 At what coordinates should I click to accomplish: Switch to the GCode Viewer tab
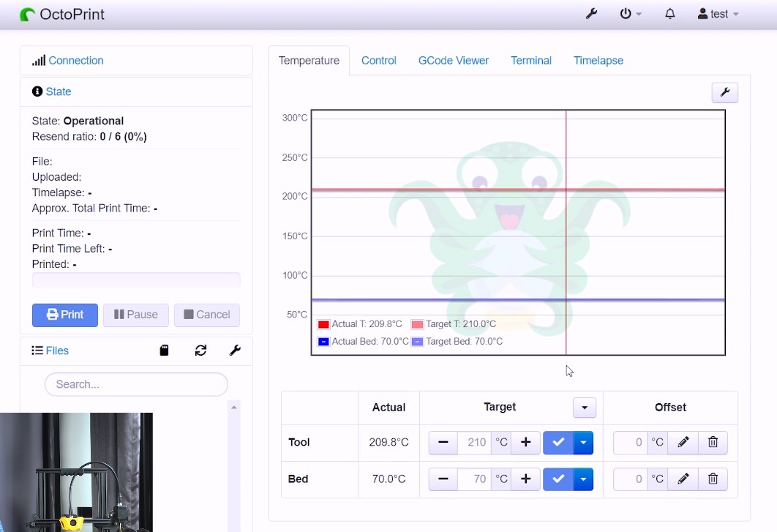click(x=454, y=61)
